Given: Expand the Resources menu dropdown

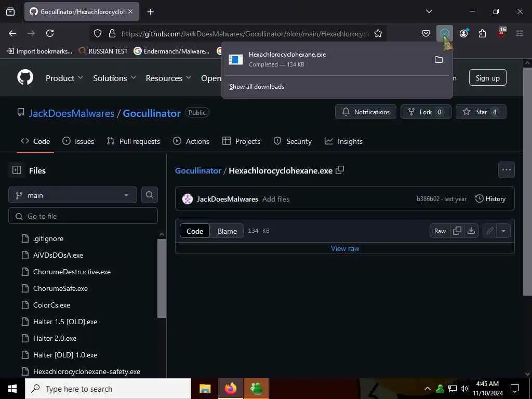Looking at the screenshot, I should pos(168,78).
